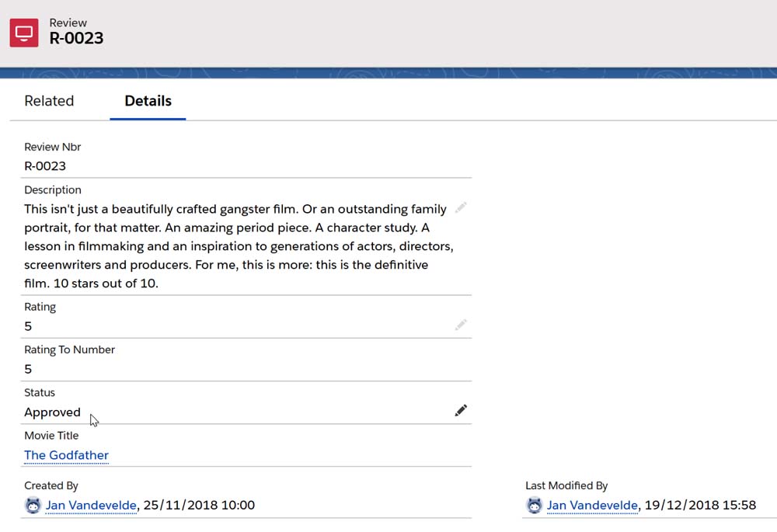Image resolution: width=777 pixels, height=532 pixels.
Task: Select the Details tab
Action: (x=148, y=101)
